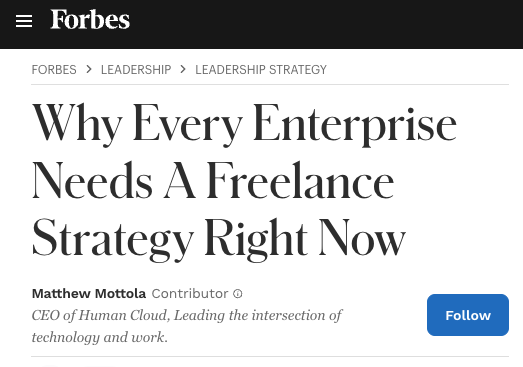The height and width of the screenshot is (367, 523).
Task: Open the hamburger navigation menu
Action: 24,21
